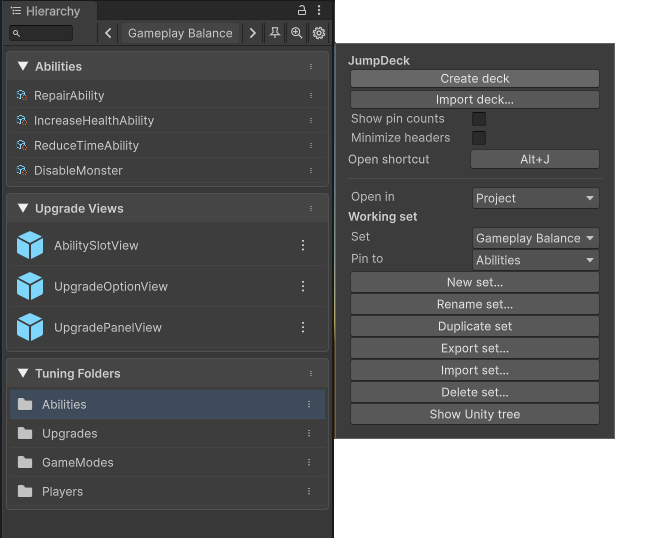
Task: Go to previous set with left chevron
Action: pos(108,33)
